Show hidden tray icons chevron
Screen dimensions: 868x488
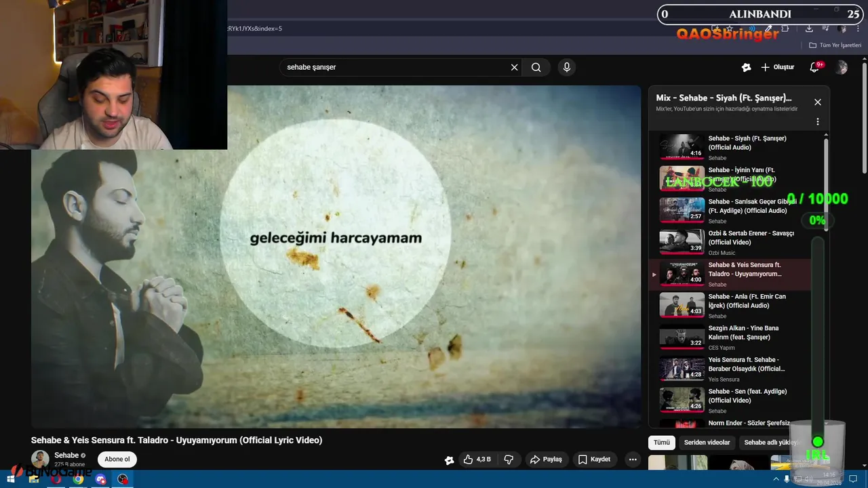coord(776,479)
